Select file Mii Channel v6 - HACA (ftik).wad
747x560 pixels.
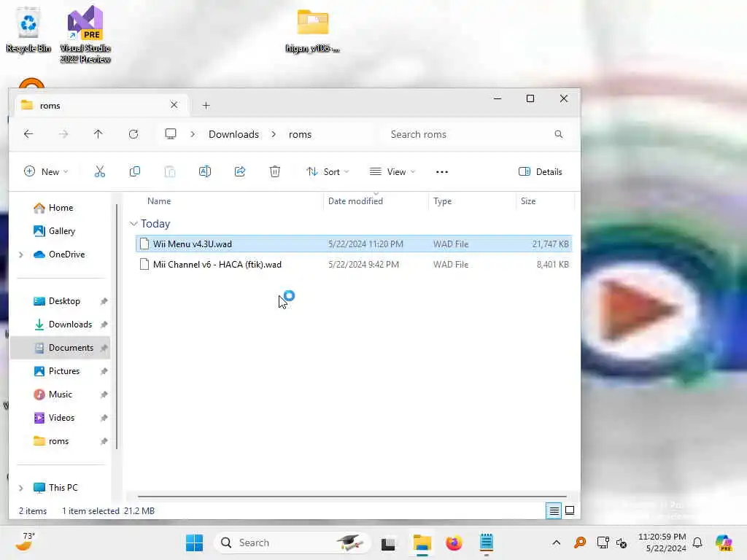coord(354,264)
